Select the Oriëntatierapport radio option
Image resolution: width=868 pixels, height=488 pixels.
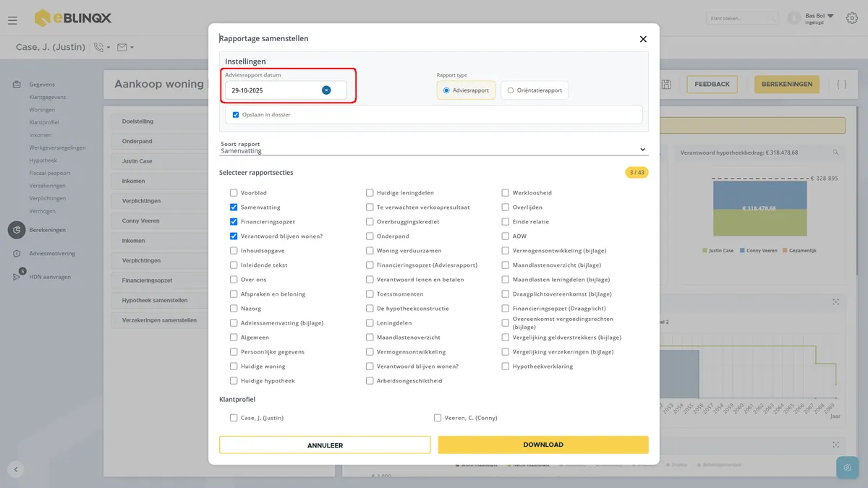[x=511, y=90]
